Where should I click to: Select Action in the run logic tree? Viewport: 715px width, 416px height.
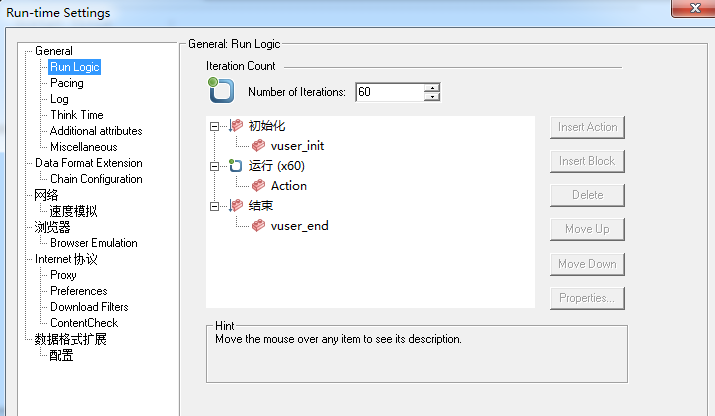pos(289,186)
